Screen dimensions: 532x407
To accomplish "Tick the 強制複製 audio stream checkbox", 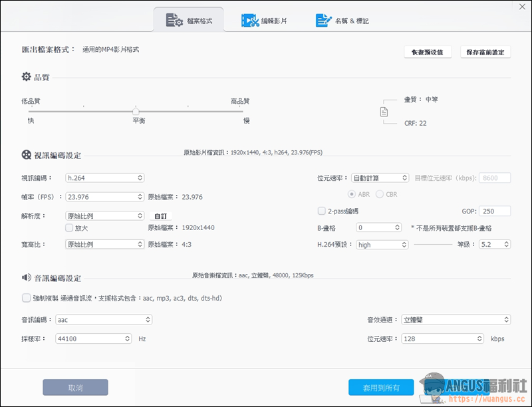I will click(26, 298).
